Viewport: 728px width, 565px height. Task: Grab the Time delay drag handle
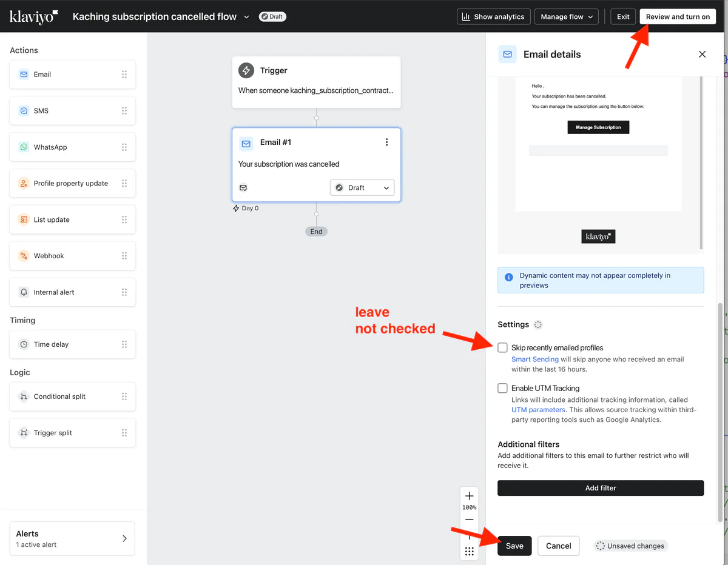click(124, 344)
